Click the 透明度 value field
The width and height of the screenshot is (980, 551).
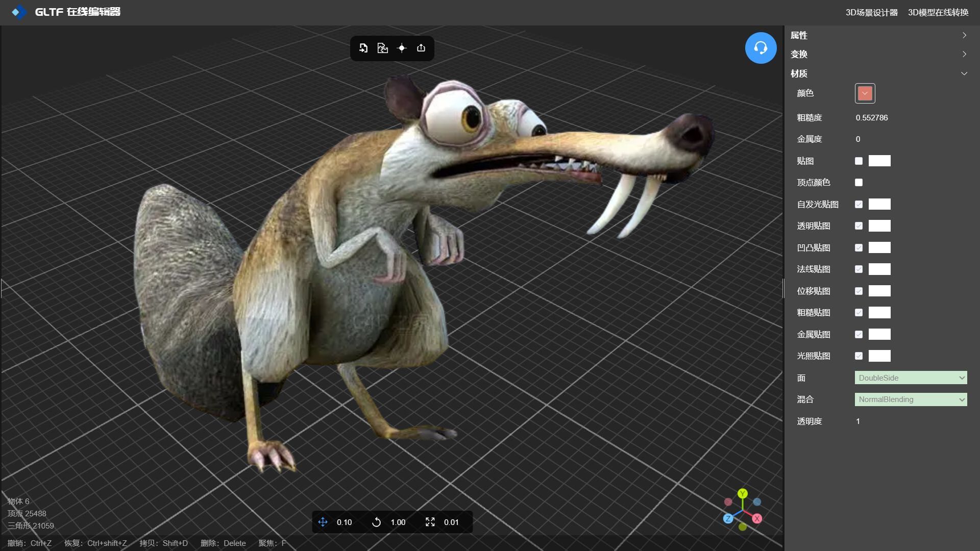(858, 421)
